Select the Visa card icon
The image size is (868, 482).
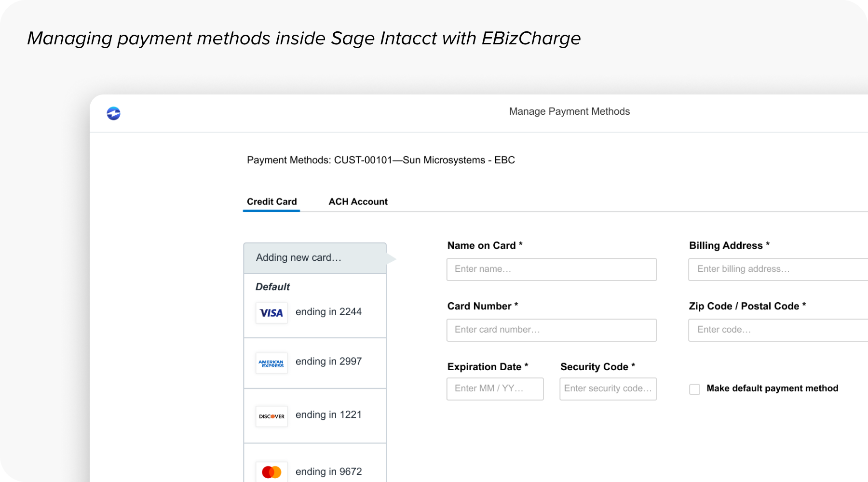point(271,313)
